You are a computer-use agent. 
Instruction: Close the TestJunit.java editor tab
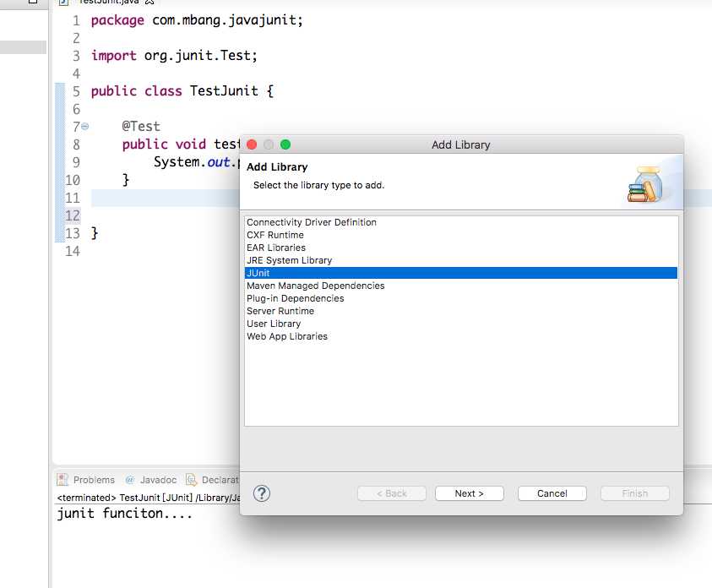[x=149, y=2]
